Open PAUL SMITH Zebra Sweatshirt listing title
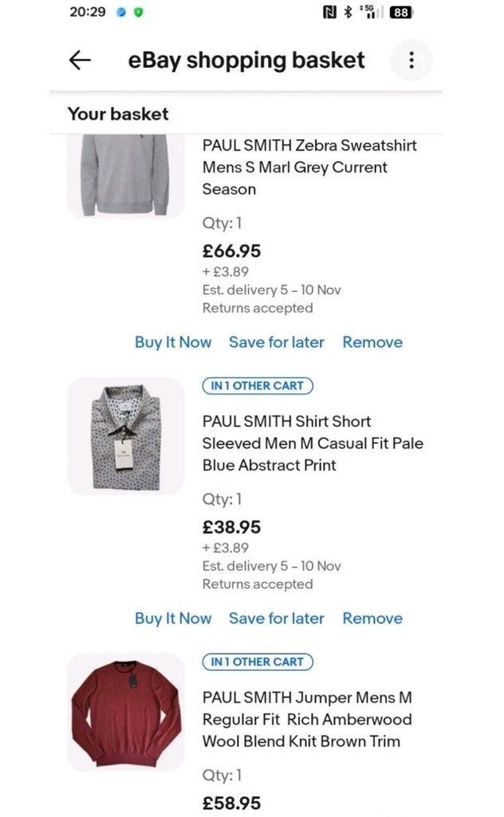The height and width of the screenshot is (817, 504). click(x=309, y=168)
